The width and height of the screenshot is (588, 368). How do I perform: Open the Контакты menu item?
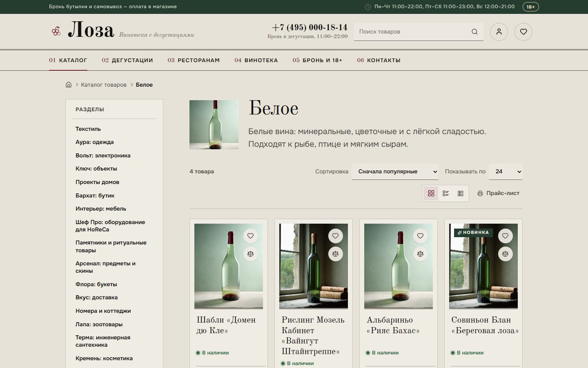(379, 60)
